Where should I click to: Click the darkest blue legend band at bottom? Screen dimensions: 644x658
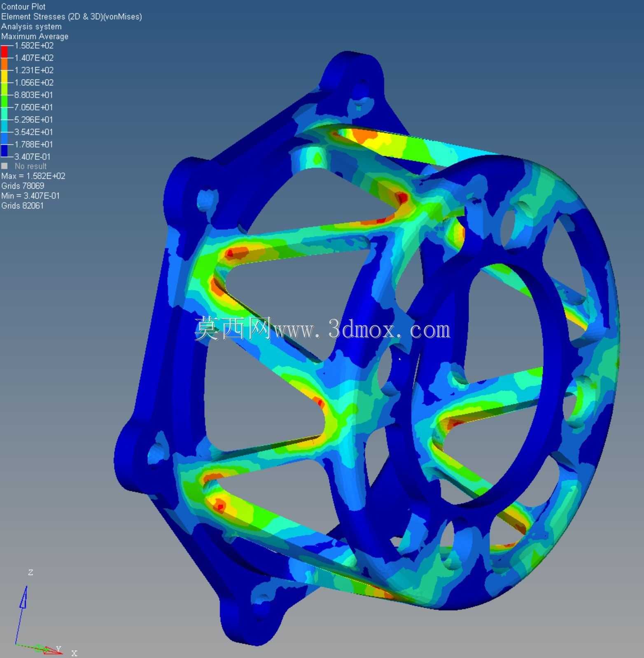click(4, 150)
